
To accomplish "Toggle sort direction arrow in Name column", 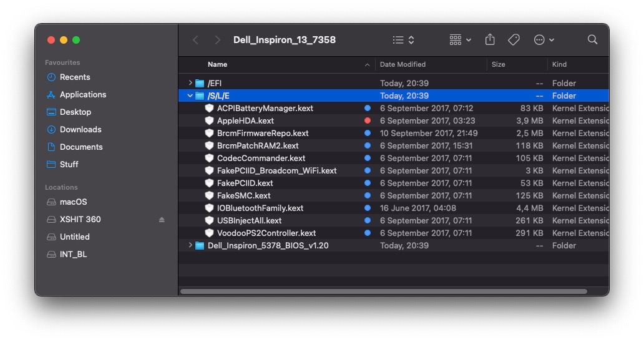I will pyautogui.click(x=367, y=65).
